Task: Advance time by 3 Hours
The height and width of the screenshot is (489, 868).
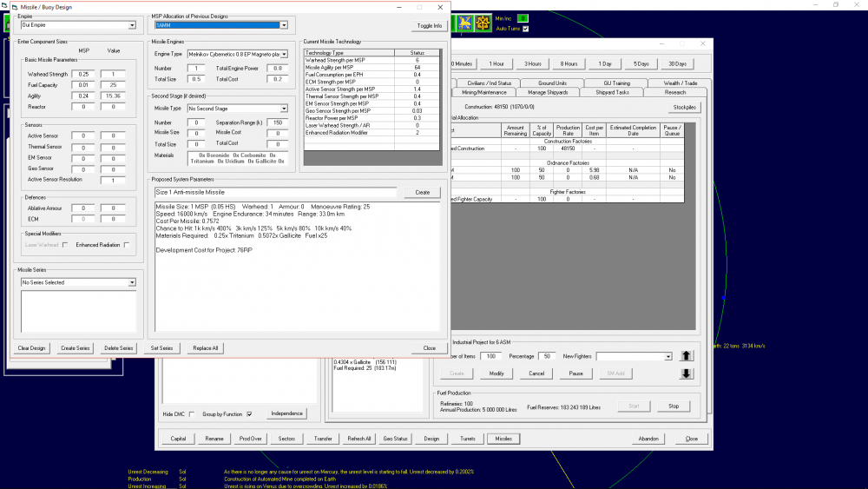Action: [533, 64]
